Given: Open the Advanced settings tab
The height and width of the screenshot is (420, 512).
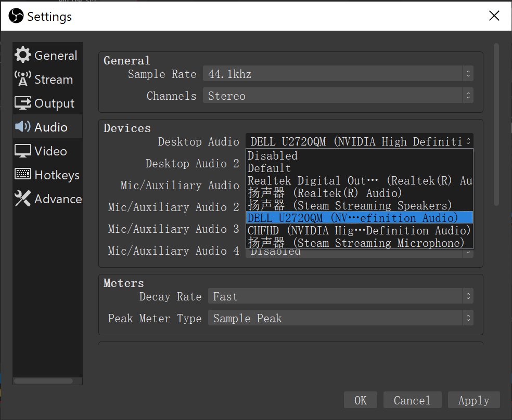Looking at the screenshot, I should (47, 199).
